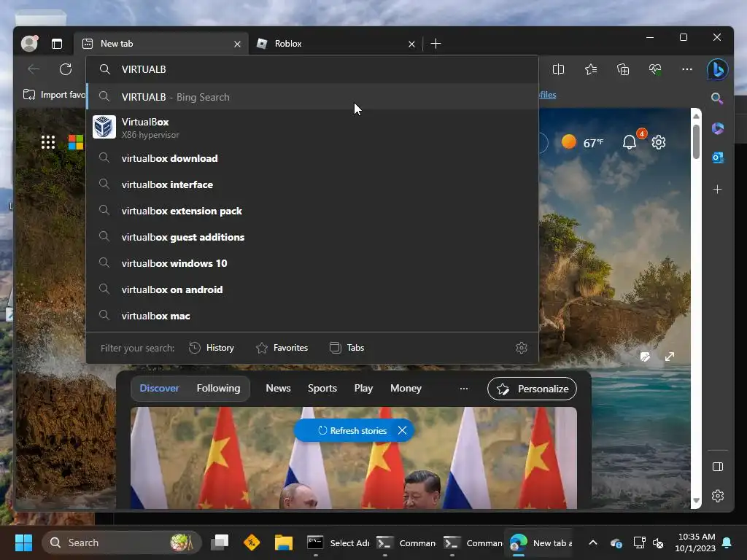Open notifications bell with 4 badge
This screenshot has width=747, height=560.
pos(630,142)
